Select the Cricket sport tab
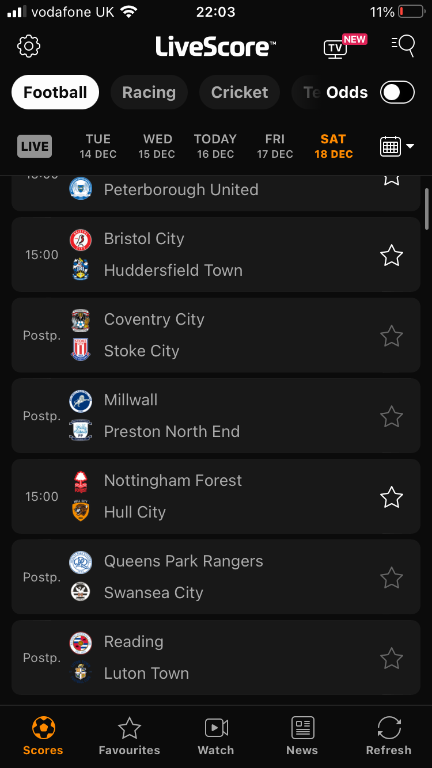432x768 pixels. [240, 93]
